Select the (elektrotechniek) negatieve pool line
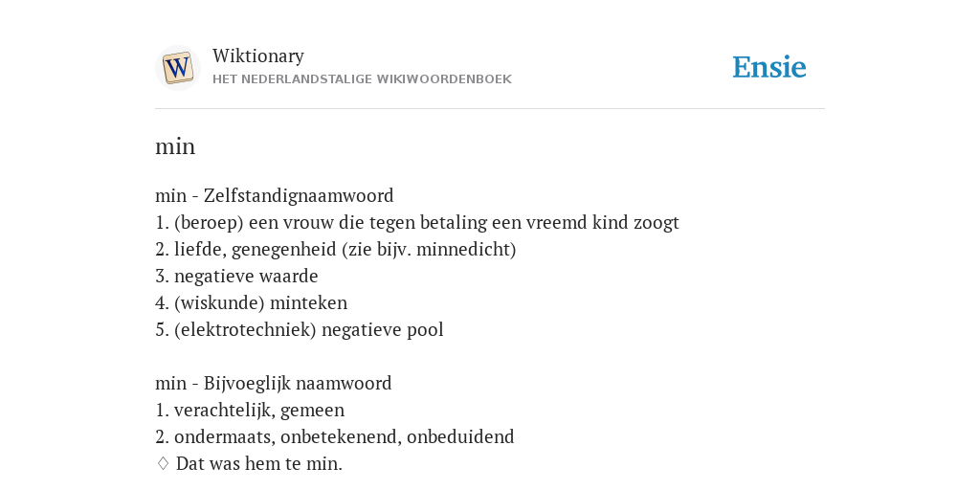 tap(300, 330)
